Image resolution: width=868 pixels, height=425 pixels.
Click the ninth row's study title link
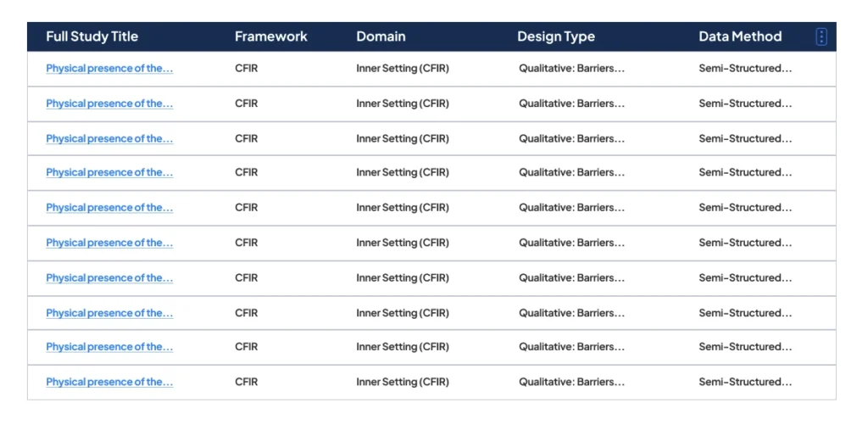tap(109, 347)
